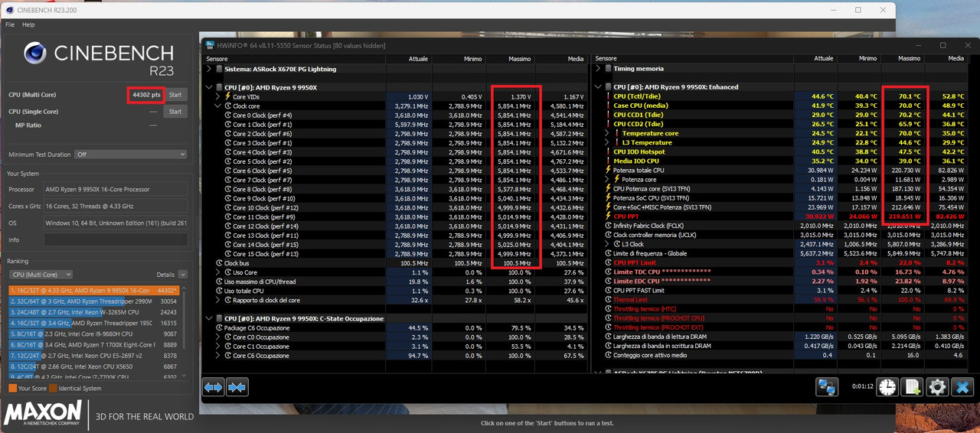The height and width of the screenshot is (433, 980).
Task: Click Cinebench icon in the title bar
Action: point(9,9)
